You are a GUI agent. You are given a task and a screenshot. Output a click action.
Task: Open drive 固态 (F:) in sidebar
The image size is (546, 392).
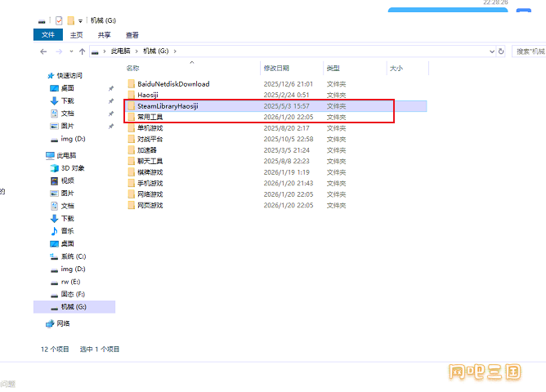tap(73, 294)
